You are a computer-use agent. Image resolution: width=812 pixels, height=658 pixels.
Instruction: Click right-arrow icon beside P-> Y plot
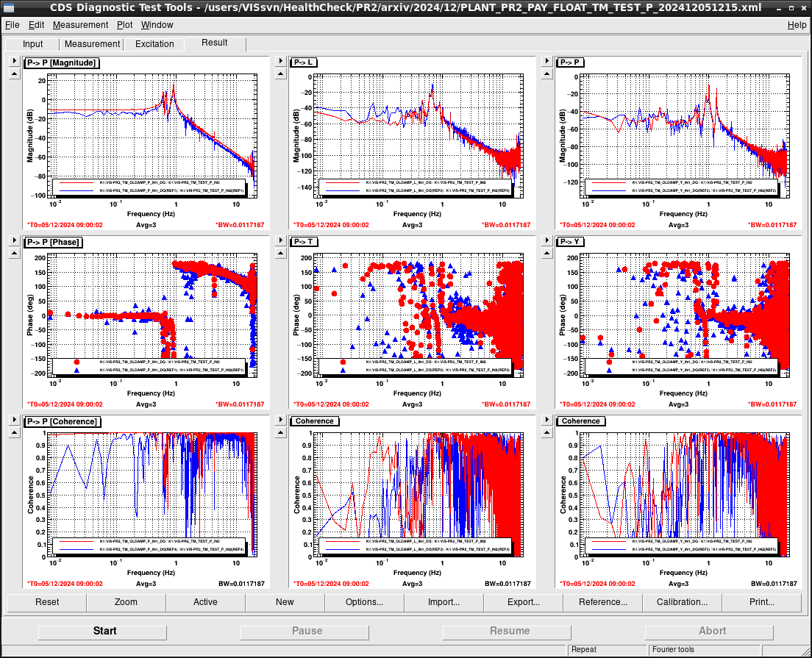point(547,240)
